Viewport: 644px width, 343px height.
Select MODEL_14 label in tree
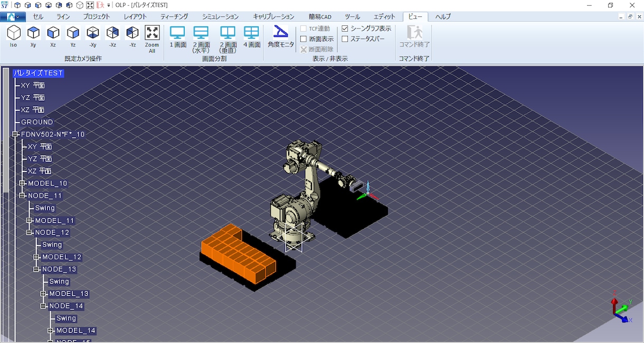[x=75, y=331]
